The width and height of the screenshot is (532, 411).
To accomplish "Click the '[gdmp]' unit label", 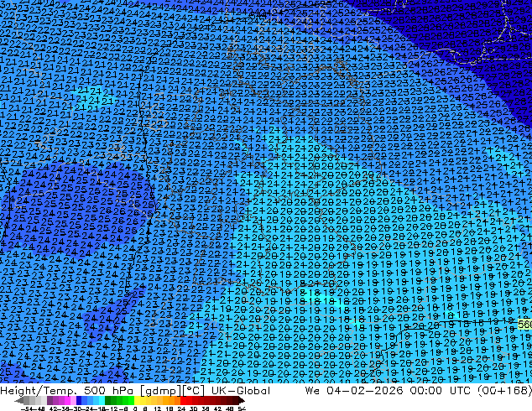I will pyautogui.click(x=160, y=391).
